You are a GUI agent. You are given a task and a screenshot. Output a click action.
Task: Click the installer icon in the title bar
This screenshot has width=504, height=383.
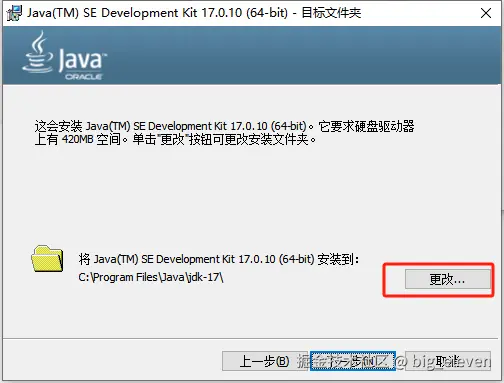click(x=14, y=13)
